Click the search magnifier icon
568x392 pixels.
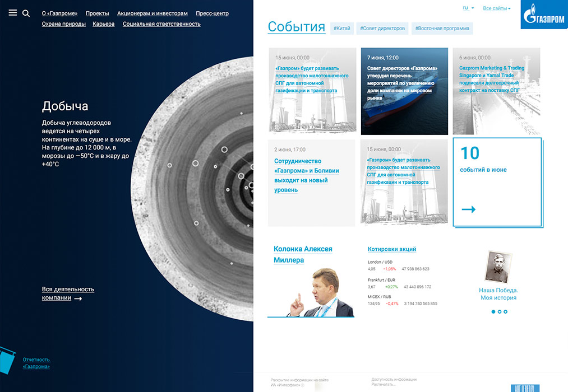pyautogui.click(x=26, y=13)
